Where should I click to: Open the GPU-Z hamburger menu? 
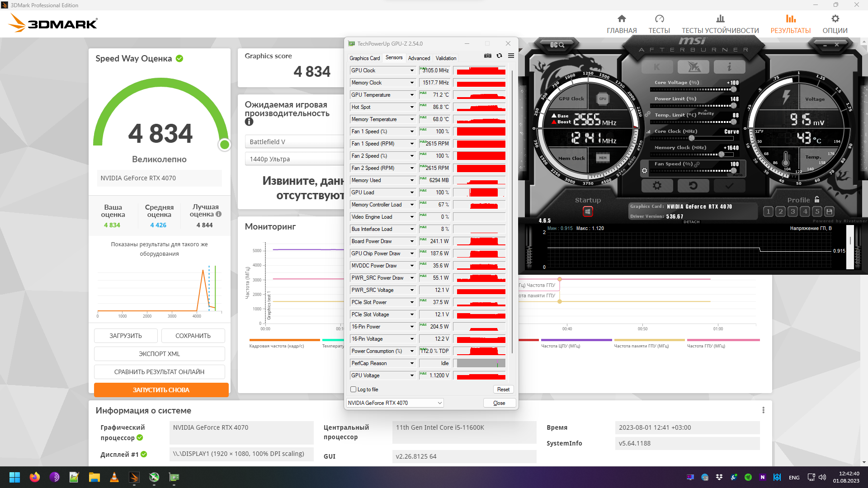(x=511, y=56)
